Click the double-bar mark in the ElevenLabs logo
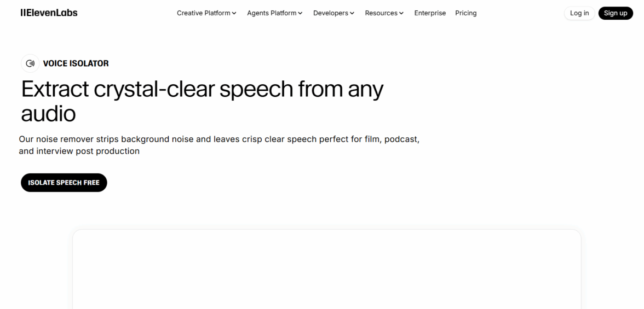 [x=22, y=13]
